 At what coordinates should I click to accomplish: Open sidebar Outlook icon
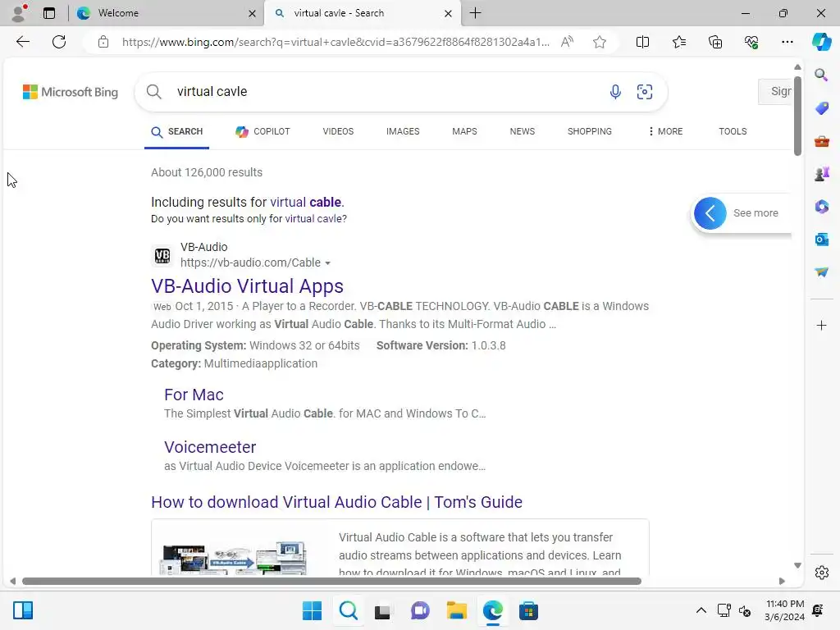click(x=821, y=240)
